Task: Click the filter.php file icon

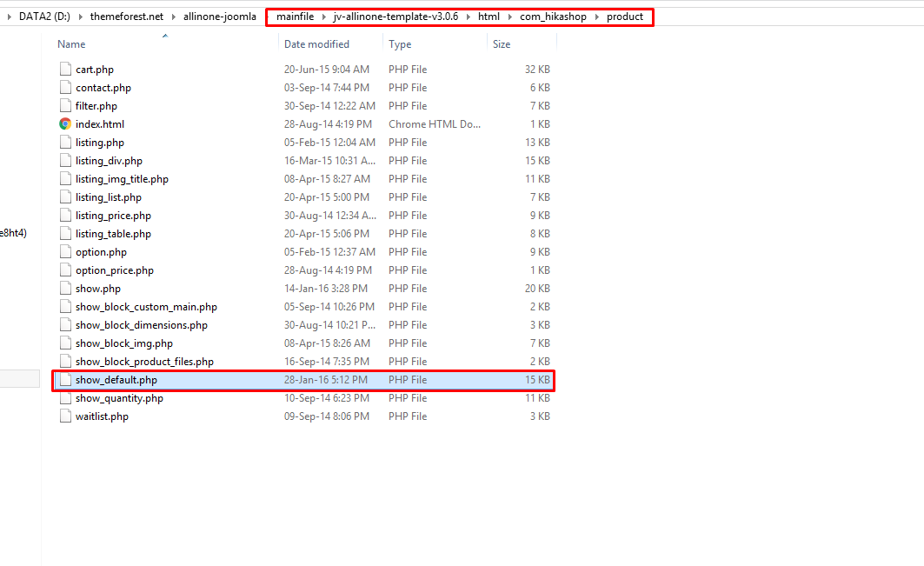Action: pyautogui.click(x=65, y=105)
